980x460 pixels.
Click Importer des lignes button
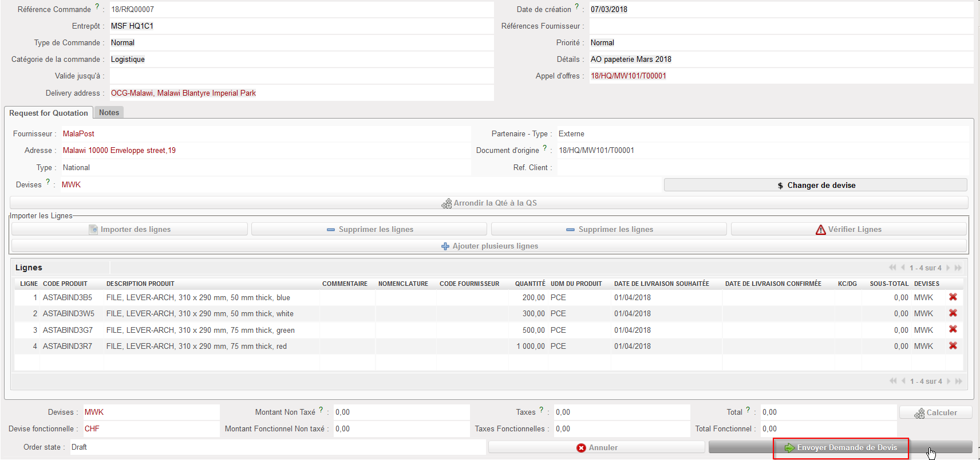pyautogui.click(x=129, y=229)
